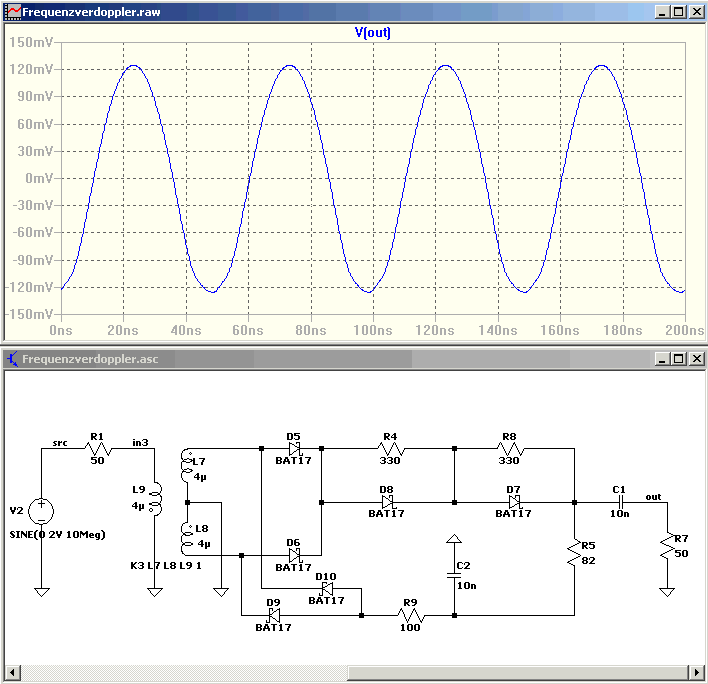This screenshot has width=708, height=684.
Task: Click the R5 value 82
Action: [588, 560]
